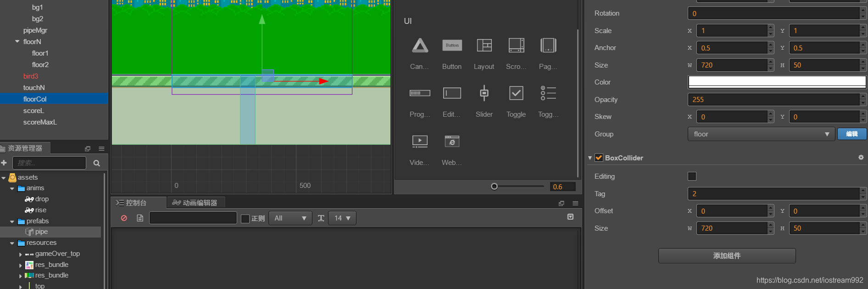868x289 pixels.
Task: Click the Opacity field showing 255
Action: pos(773,100)
